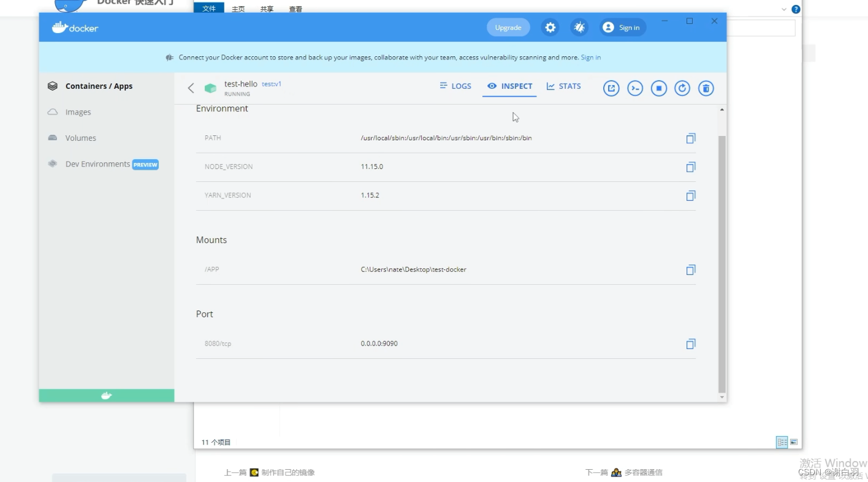The image size is (868, 482).
Task: Copy the PATH environment value
Action: [x=691, y=138]
